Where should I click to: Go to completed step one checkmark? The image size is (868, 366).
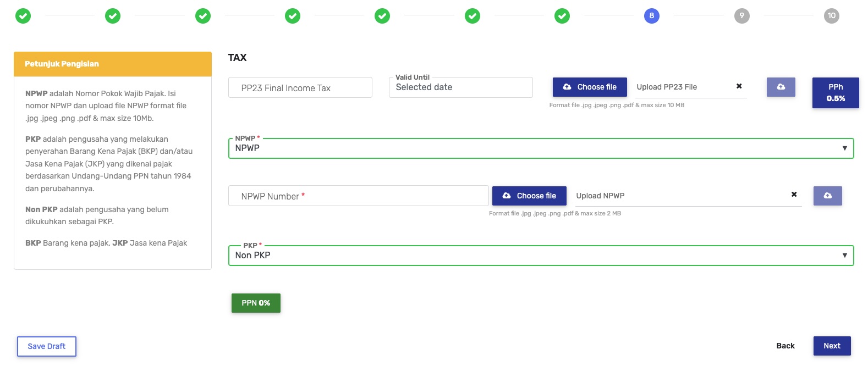pyautogui.click(x=23, y=16)
